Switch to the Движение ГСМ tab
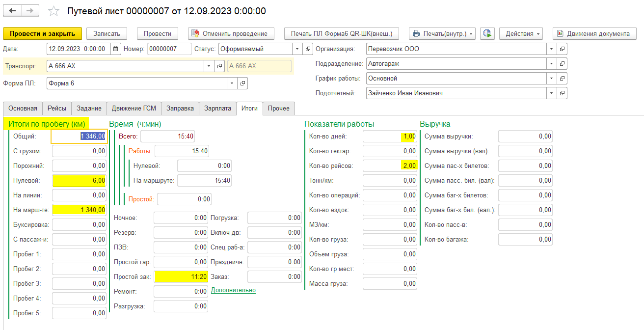This screenshot has width=644, height=330. coord(134,109)
